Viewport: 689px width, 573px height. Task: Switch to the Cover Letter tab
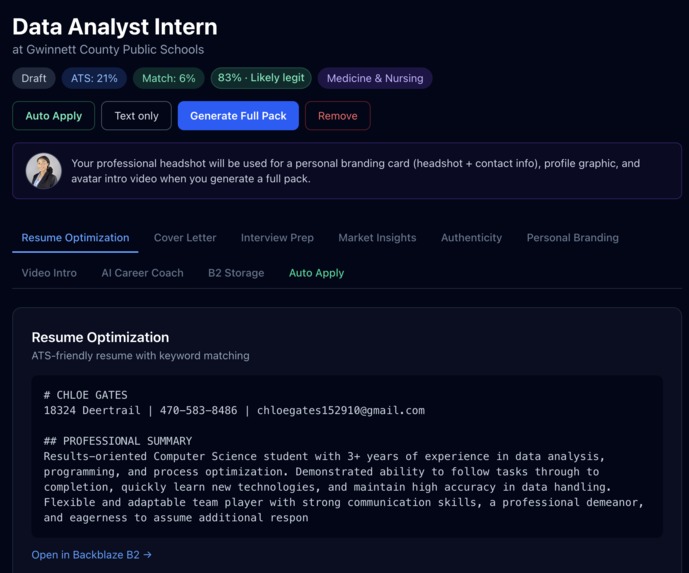pyautogui.click(x=185, y=238)
